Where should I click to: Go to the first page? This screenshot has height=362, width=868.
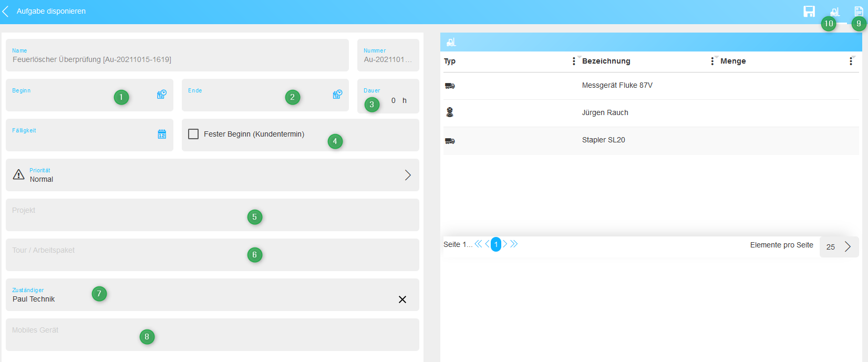tap(478, 244)
